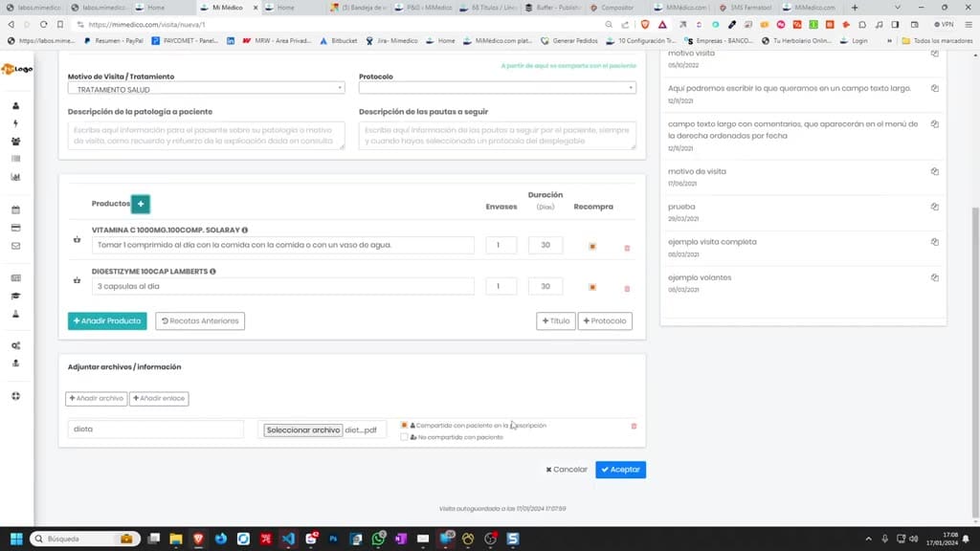Screen dimensions: 980x551
Task: Click Envases field for VITAMINA C
Action: (x=501, y=245)
